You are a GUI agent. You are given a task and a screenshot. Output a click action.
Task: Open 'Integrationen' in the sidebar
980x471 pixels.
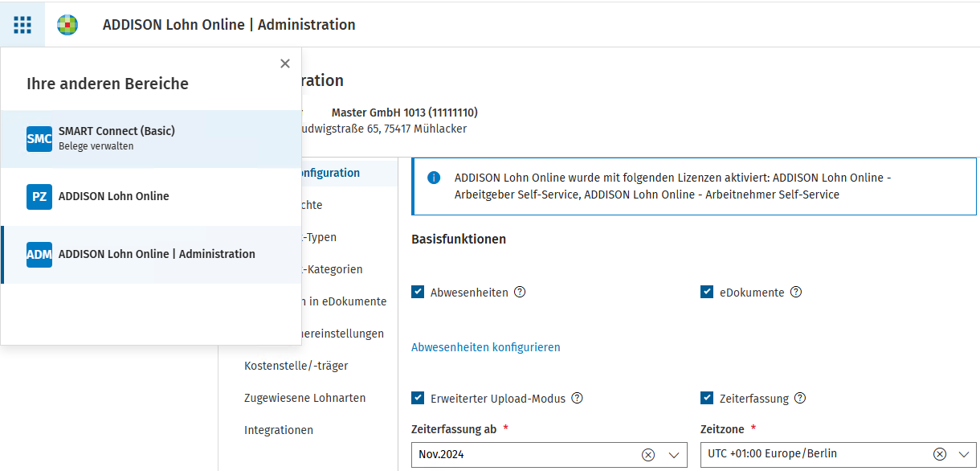click(x=279, y=430)
